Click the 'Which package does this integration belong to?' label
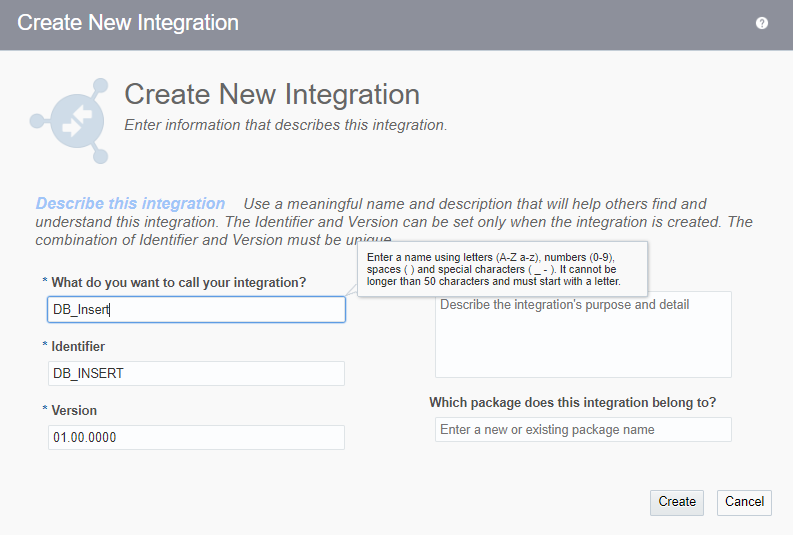 [x=572, y=402]
